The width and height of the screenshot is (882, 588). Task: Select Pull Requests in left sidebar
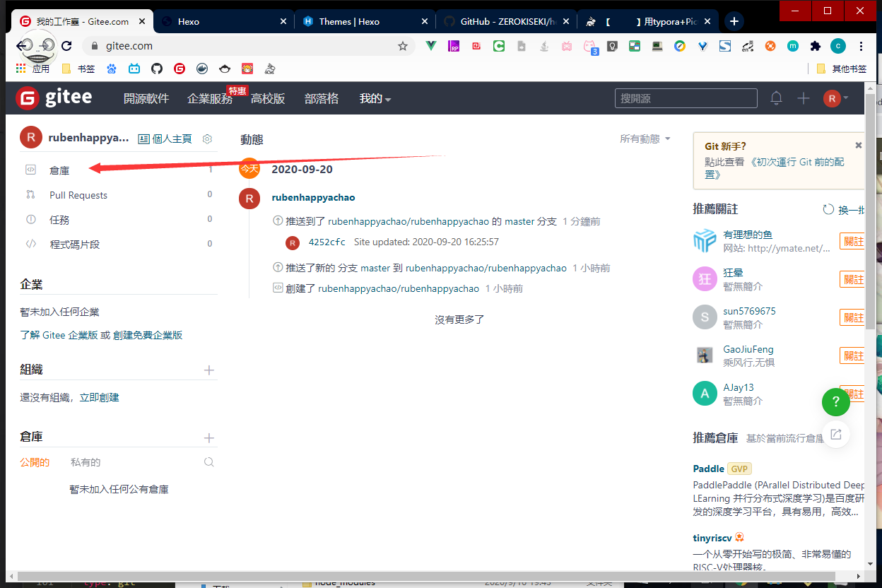[78, 195]
